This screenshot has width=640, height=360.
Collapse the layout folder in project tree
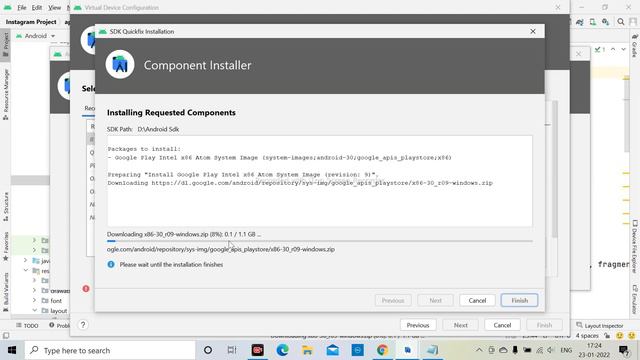[34, 311]
